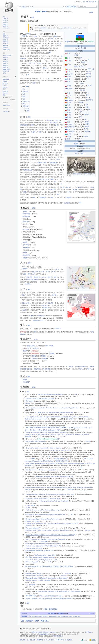Switch to Русский language version

pyautogui.click(x=5, y=93)
